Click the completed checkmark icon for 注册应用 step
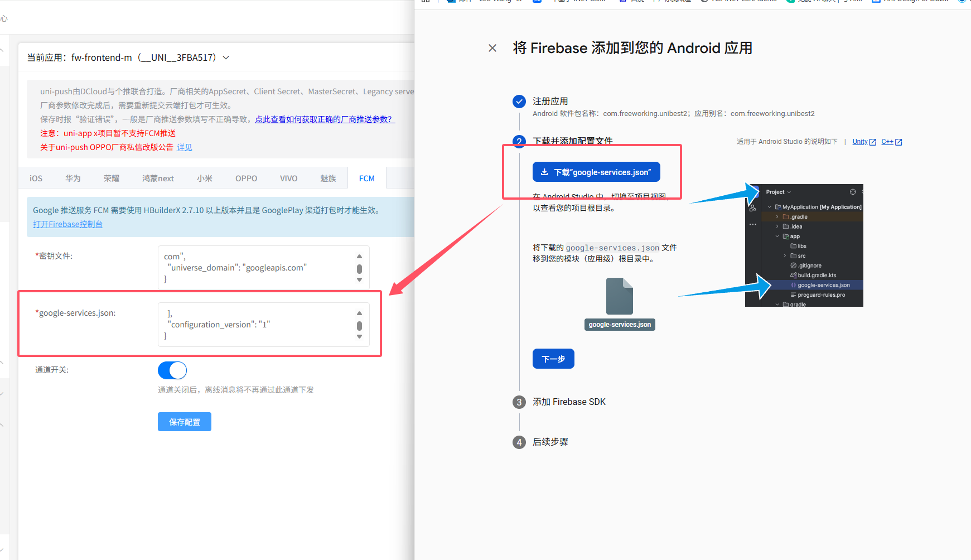 519,102
